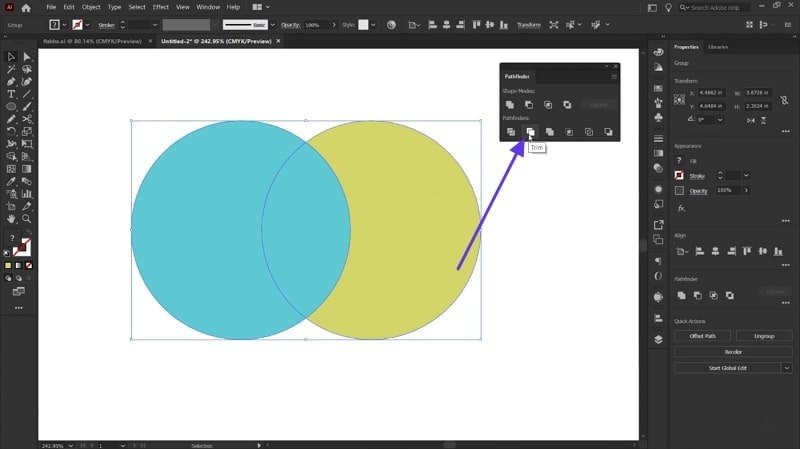
Task: Click the stroke color swatch in Appearance
Action: pyautogui.click(x=679, y=176)
